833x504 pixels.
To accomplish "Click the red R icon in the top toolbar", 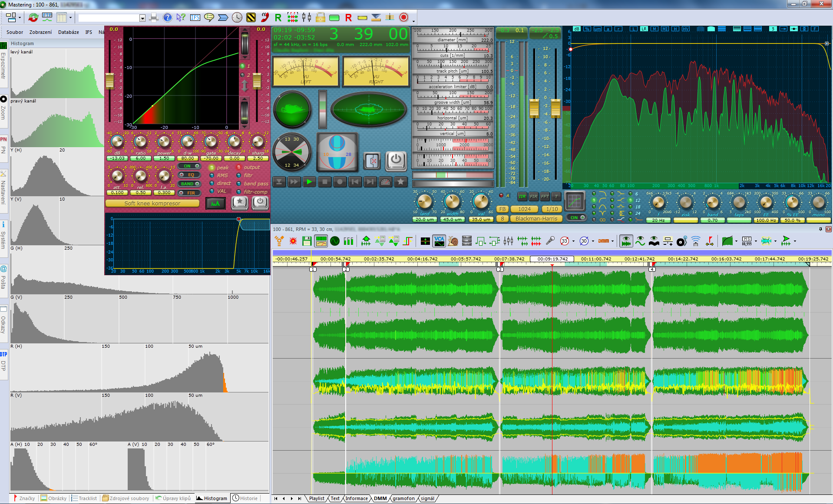I will tap(348, 18).
